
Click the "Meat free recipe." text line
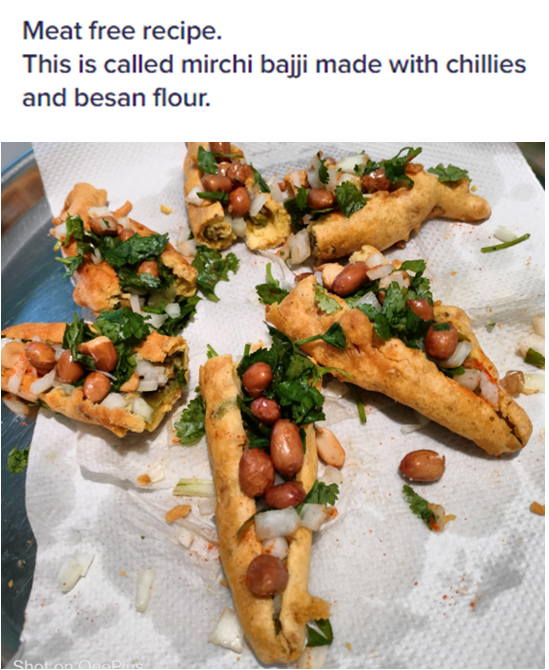pos(122,31)
